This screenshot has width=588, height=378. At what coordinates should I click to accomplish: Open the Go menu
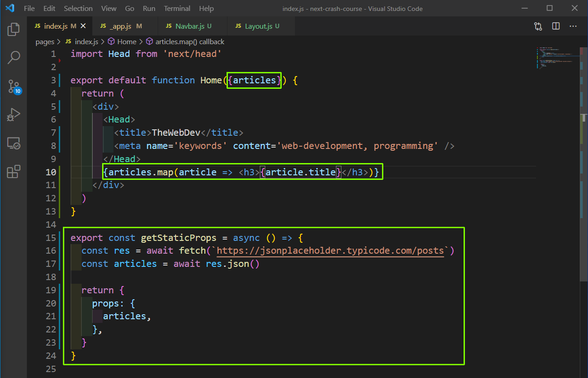(129, 8)
